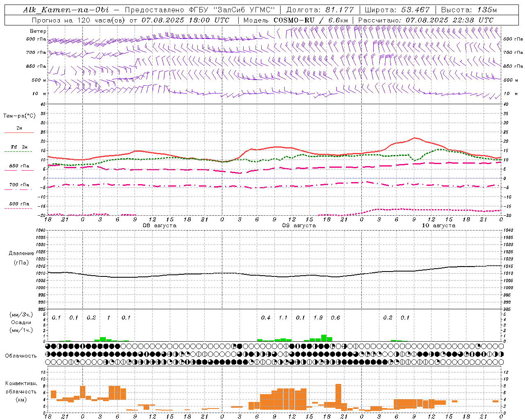
Task: Click the Осадки panel label
Action: 21,322
